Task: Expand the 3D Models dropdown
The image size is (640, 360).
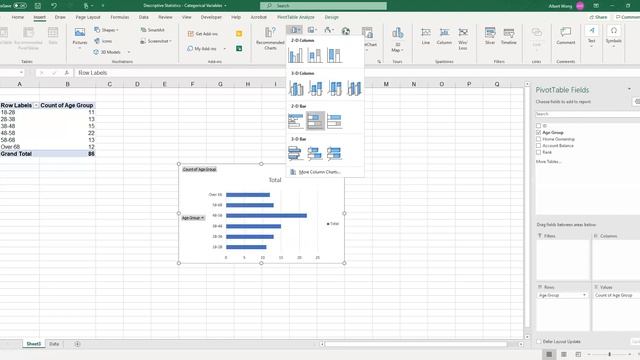Action: pyautogui.click(x=129, y=52)
